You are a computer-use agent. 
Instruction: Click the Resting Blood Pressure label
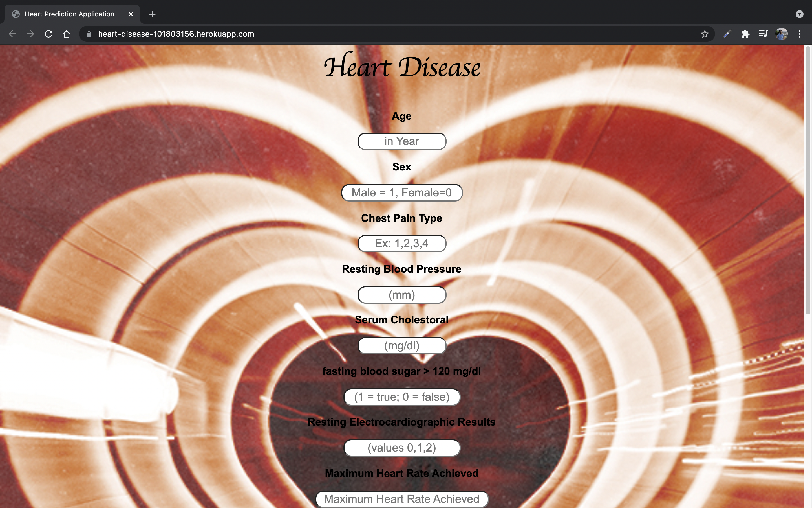point(402,269)
